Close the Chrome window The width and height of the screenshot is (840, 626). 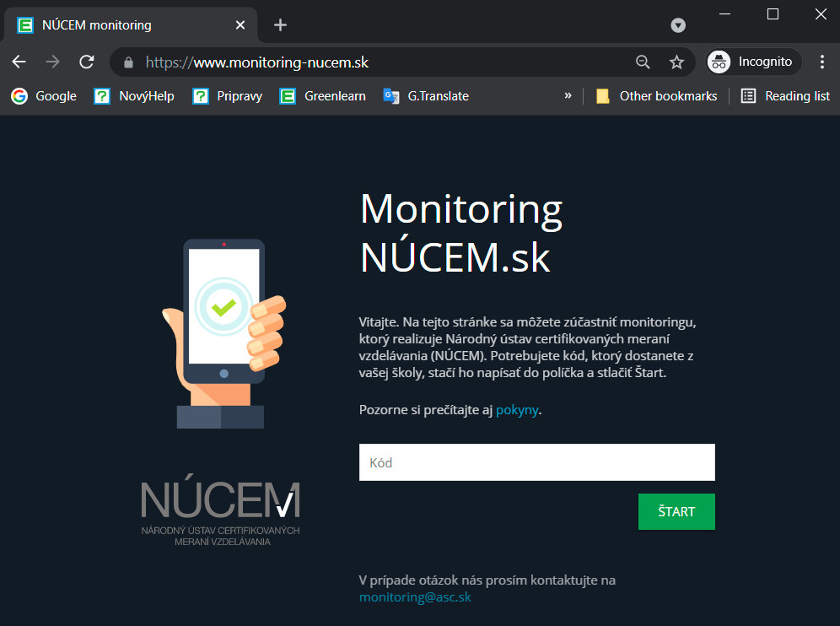point(821,14)
